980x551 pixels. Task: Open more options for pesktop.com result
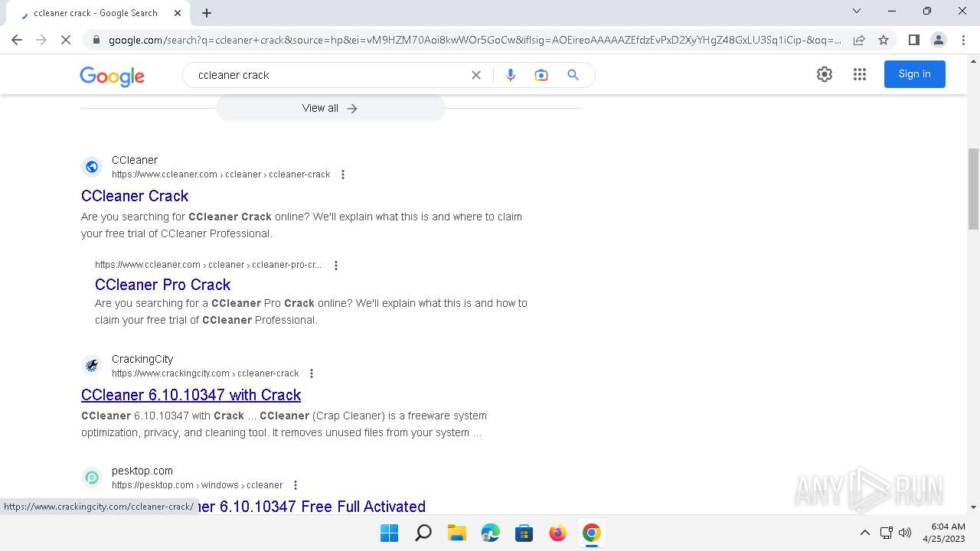point(296,485)
